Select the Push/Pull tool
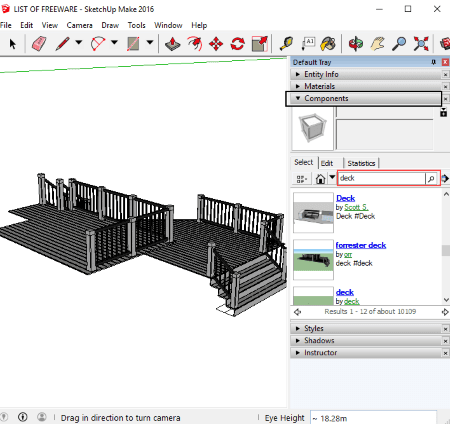 (173, 44)
